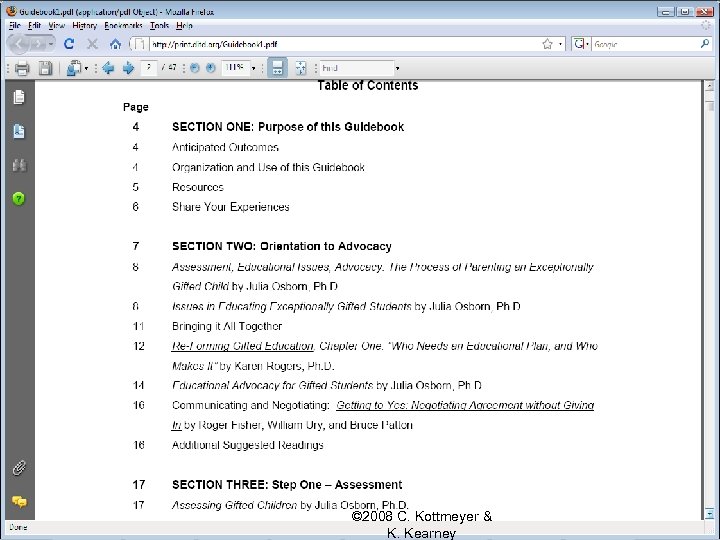Open the Tools menu
720x540 pixels.
(159, 26)
